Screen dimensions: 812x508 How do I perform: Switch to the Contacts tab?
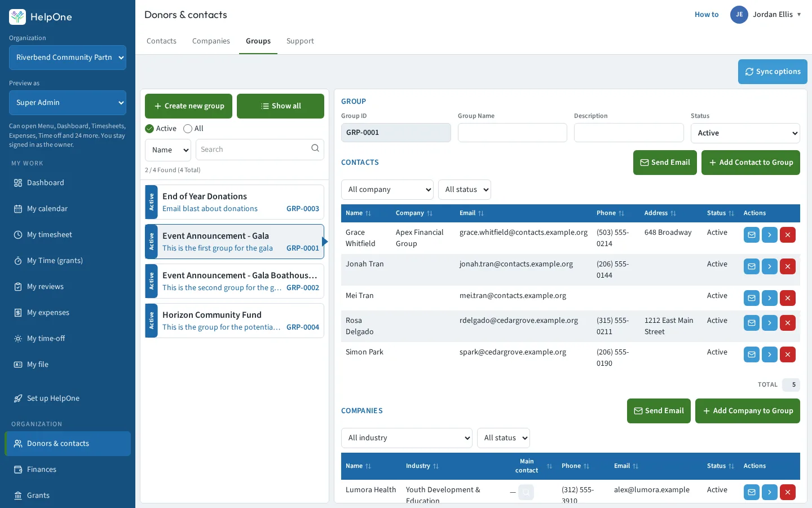(161, 41)
